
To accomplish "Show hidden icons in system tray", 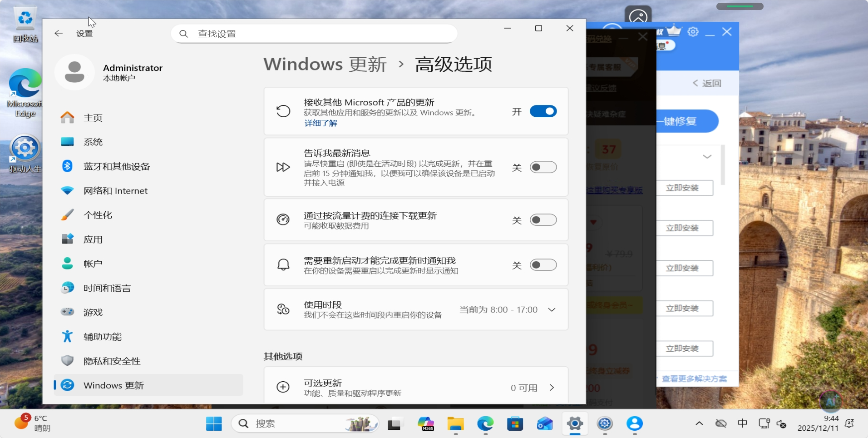I will click(x=699, y=423).
